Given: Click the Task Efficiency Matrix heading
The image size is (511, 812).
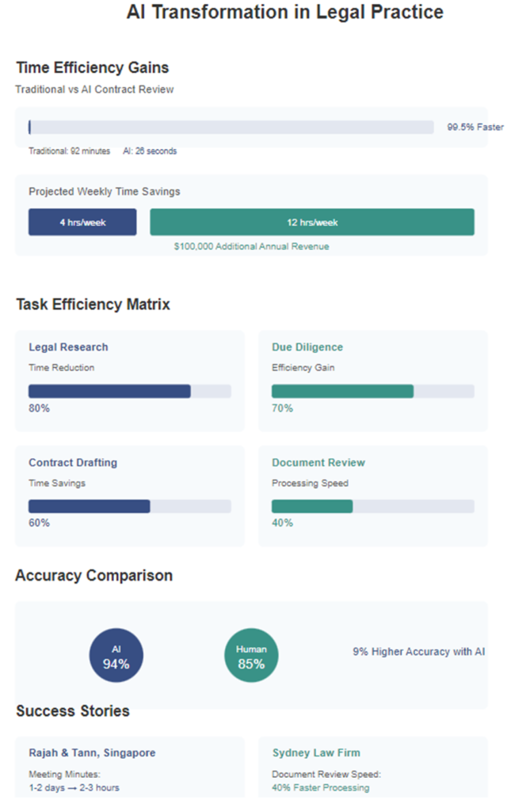Looking at the screenshot, I should 93,304.
